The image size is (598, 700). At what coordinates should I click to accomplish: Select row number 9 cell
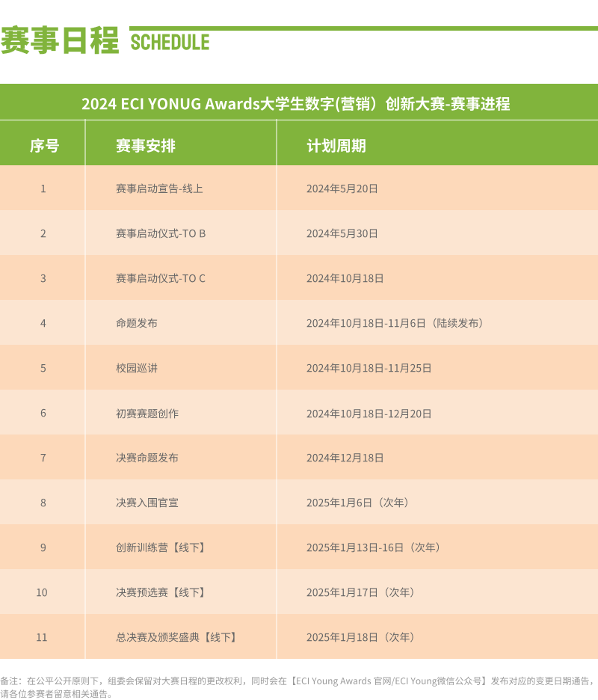tap(43, 547)
